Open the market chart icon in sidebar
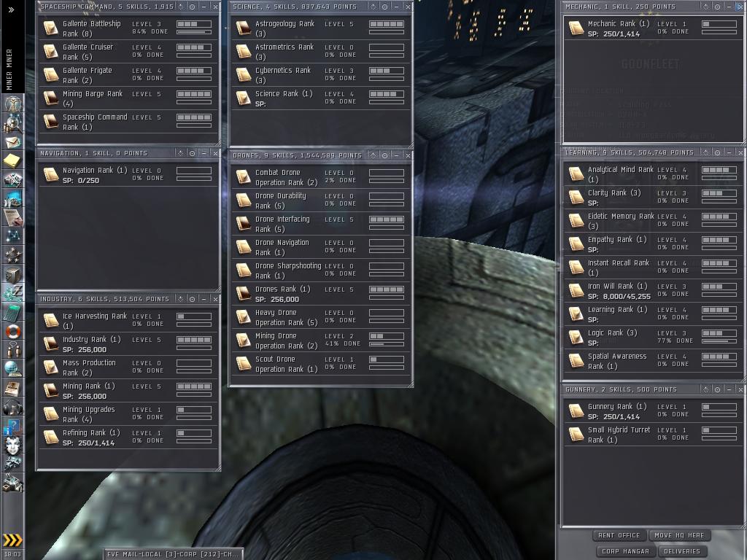Image resolution: width=747 pixels, height=560 pixels. 13,198
